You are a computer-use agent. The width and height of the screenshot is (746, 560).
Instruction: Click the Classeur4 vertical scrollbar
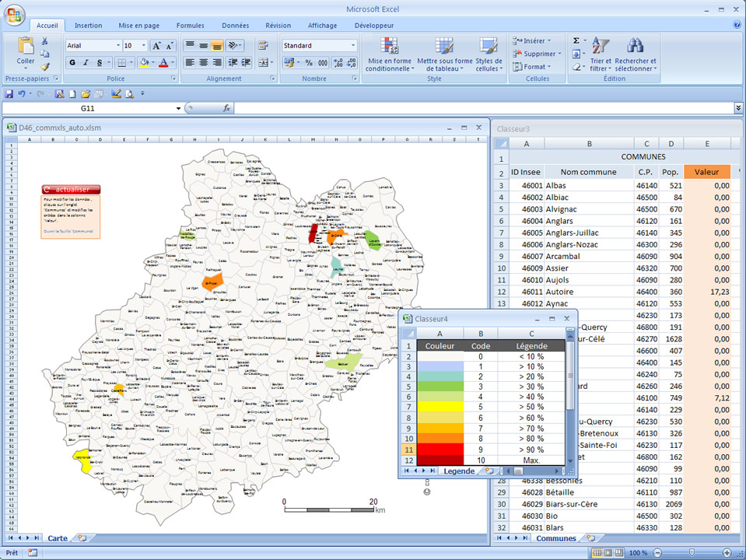coord(570,397)
